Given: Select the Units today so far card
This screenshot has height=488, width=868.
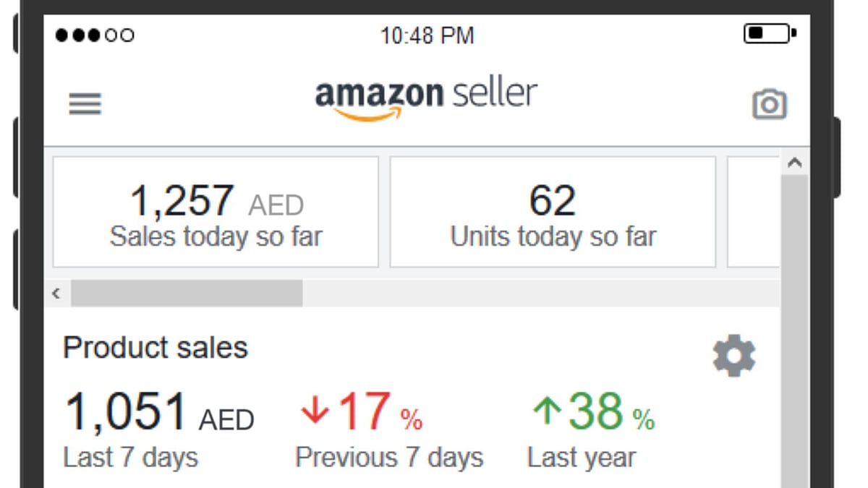Looking at the screenshot, I should tap(553, 210).
